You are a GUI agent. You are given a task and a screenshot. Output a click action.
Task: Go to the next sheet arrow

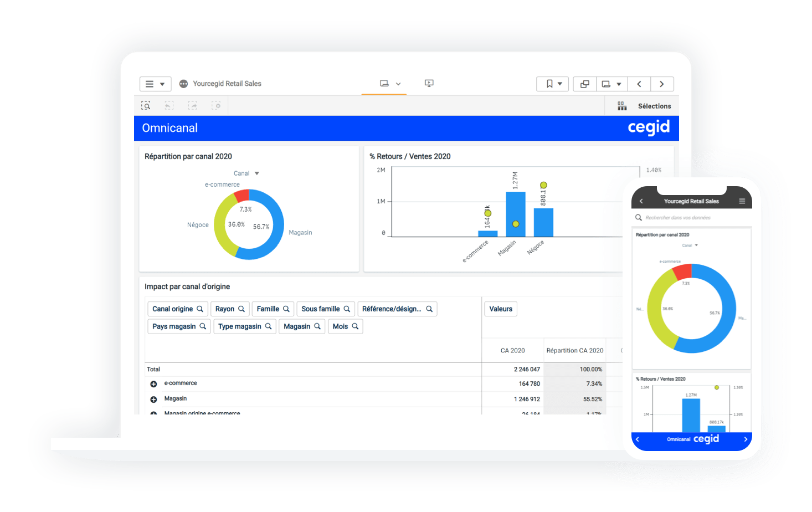point(661,84)
